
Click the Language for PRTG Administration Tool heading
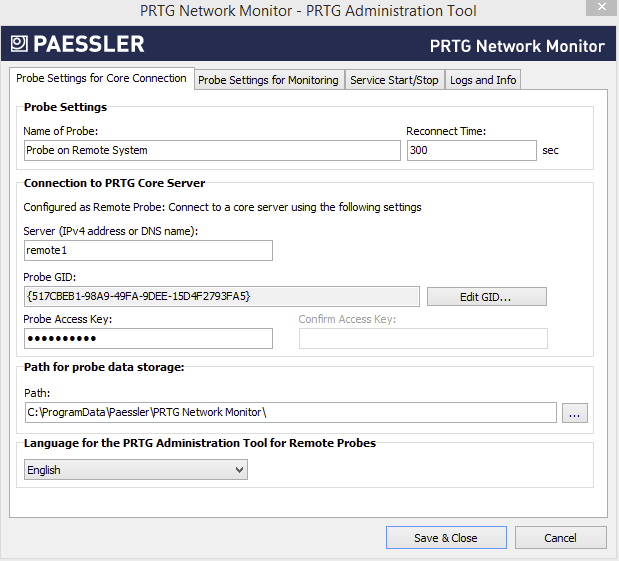(200, 443)
